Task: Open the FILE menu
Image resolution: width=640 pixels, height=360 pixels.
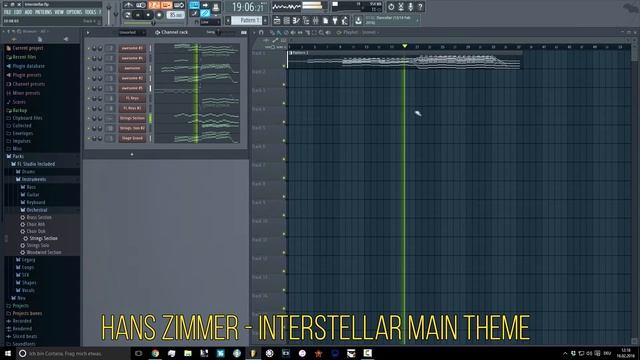Action: (7, 12)
